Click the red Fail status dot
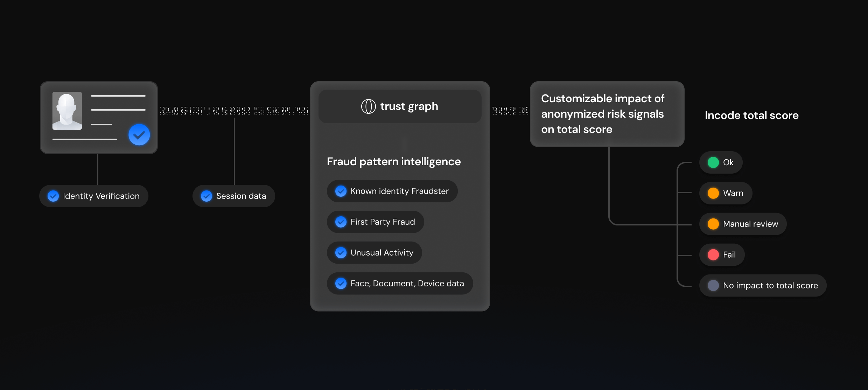 (713, 255)
